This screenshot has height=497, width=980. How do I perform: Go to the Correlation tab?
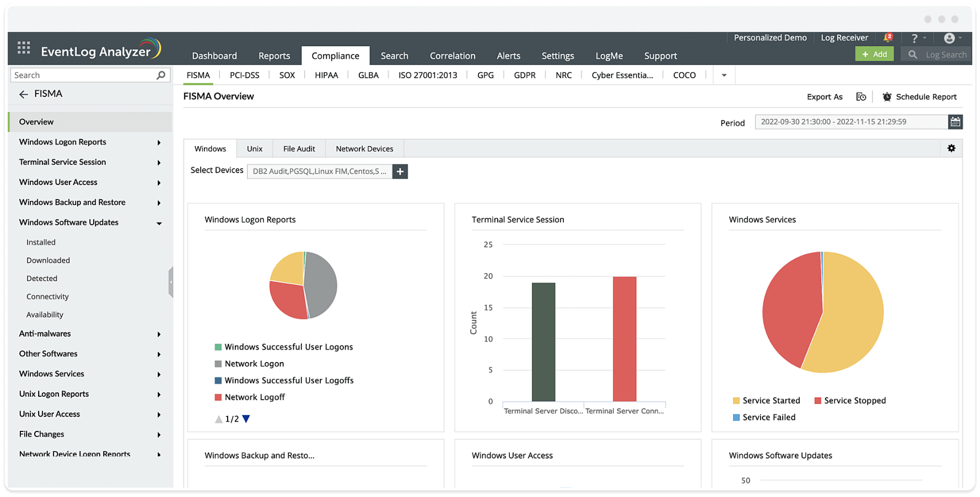pyautogui.click(x=453, y=56)
